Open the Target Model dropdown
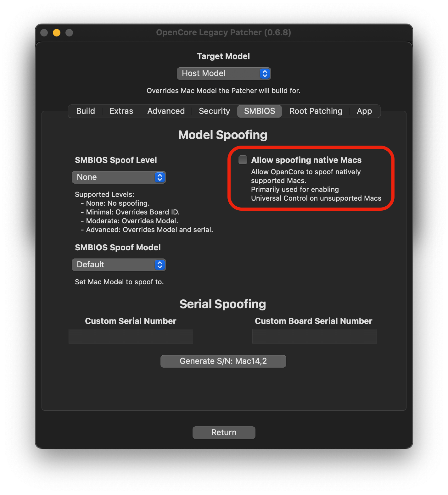 223,74
